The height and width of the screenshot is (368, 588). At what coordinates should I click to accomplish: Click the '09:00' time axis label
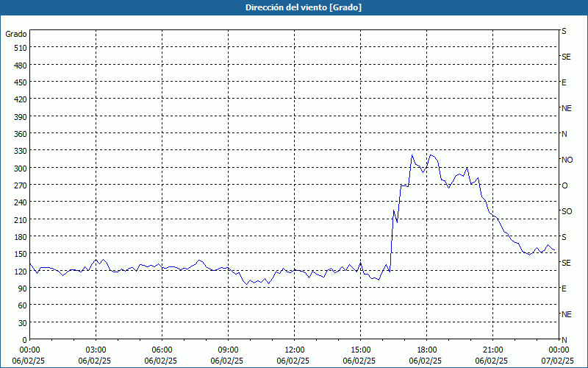point(229,350)
